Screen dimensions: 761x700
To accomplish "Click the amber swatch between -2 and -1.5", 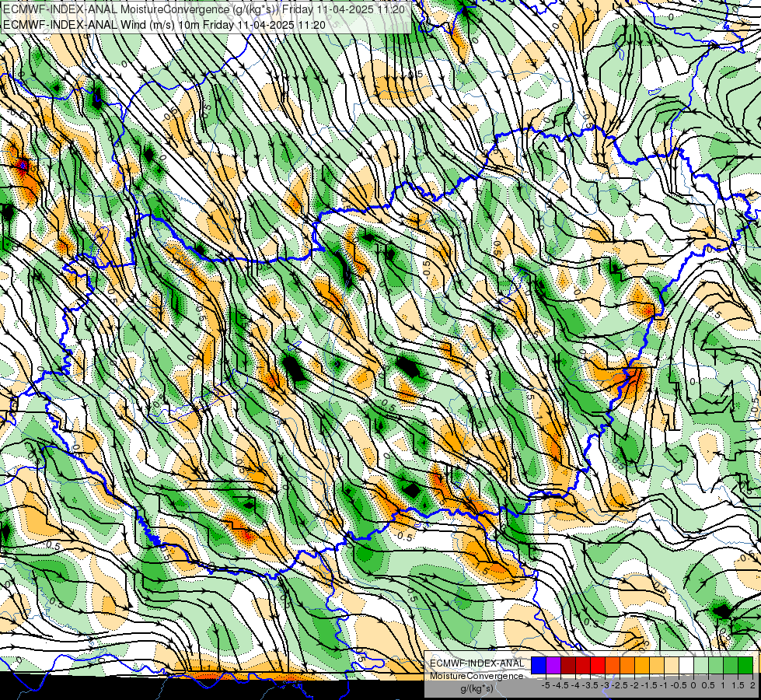I will (x=642, y=665).
